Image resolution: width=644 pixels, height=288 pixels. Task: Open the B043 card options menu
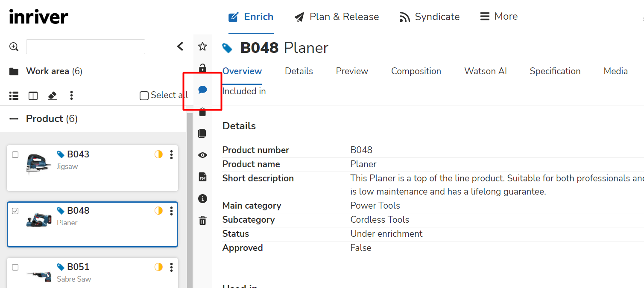pyautogui.click(x=171, y=154)
